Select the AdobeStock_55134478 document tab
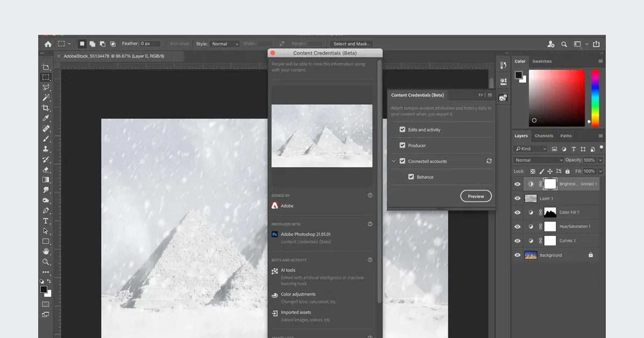Viewport: 644px width, 338px height. click(x=114, y=56)
